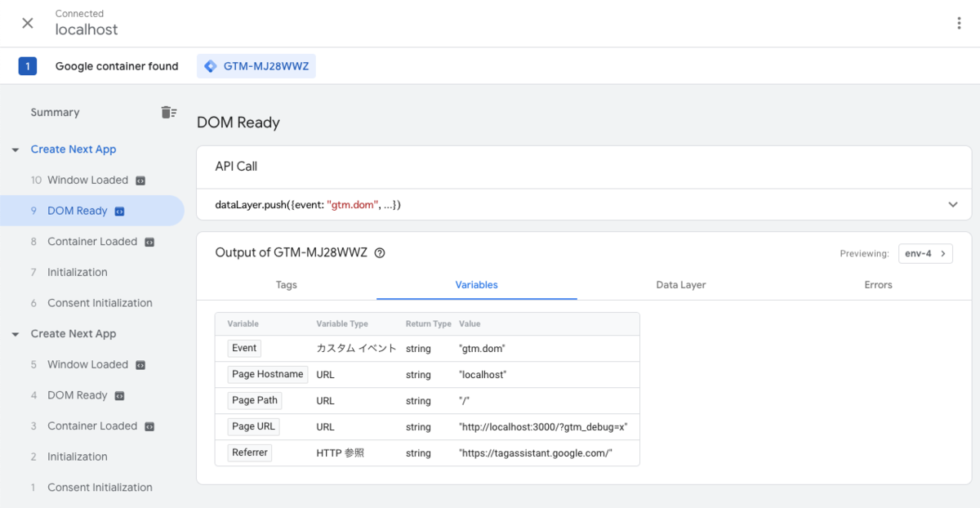Image resolution: width=980 pixels, height=508 pixels.
Task: Click the Value column header
Action: [x=470, y=324]
